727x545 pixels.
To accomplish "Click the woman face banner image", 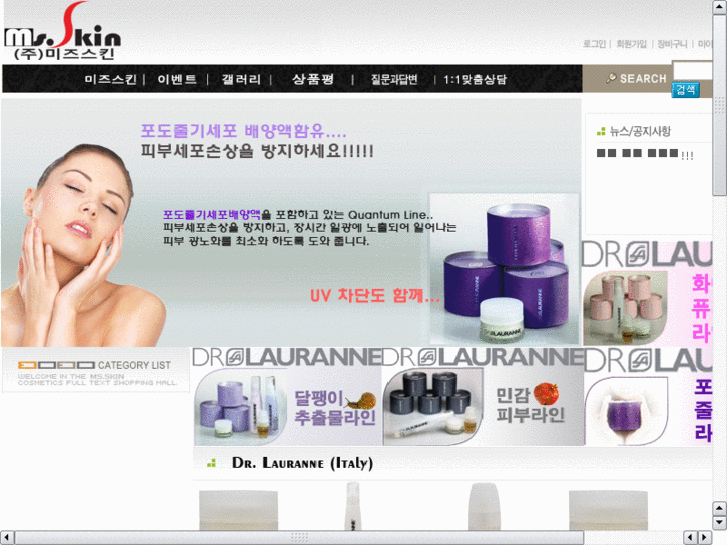I will (83, 246).
